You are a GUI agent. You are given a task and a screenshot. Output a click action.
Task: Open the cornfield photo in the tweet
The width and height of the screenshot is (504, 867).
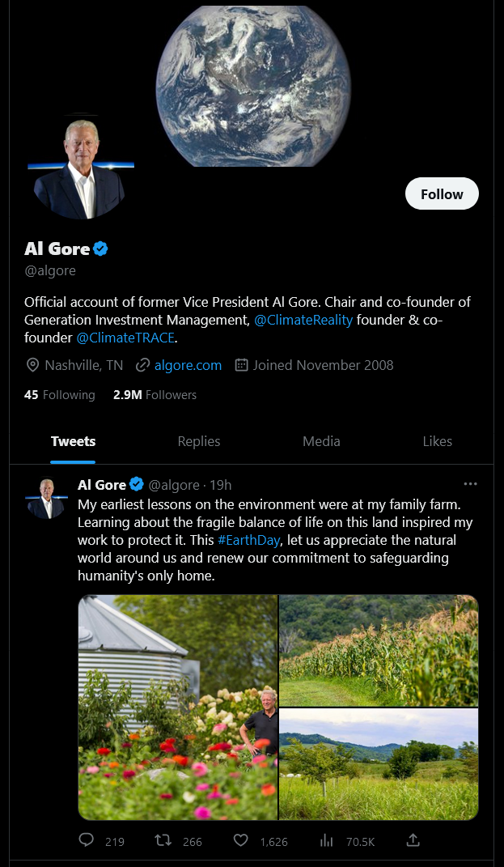click(x=379, y=650)
